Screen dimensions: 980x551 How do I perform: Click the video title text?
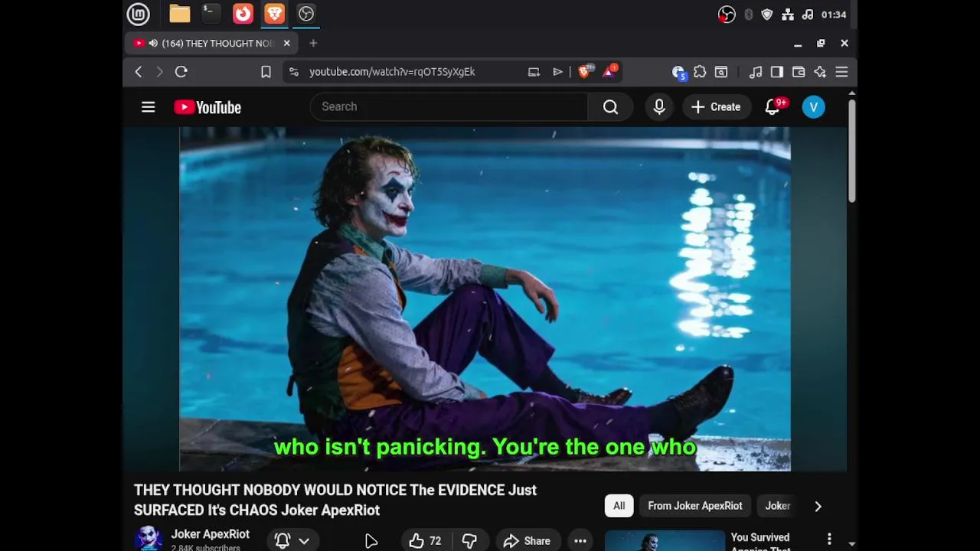point(335,500)
